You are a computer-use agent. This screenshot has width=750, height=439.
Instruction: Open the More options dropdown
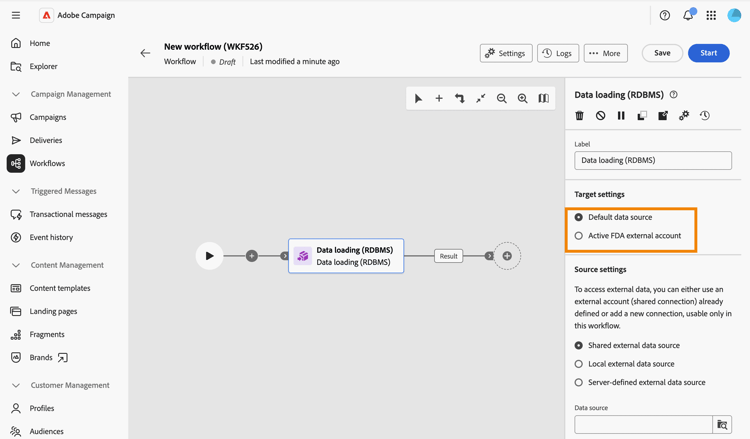coord(606,53)
